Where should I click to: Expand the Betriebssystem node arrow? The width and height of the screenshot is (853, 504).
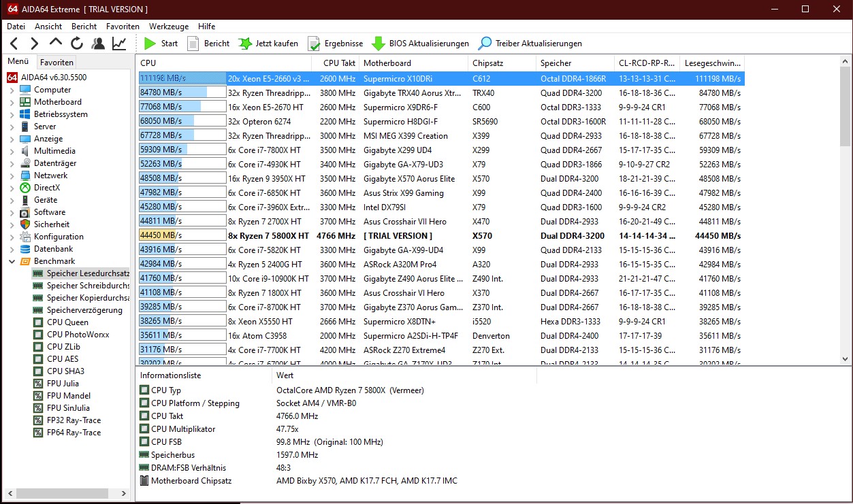click(12, 114)
